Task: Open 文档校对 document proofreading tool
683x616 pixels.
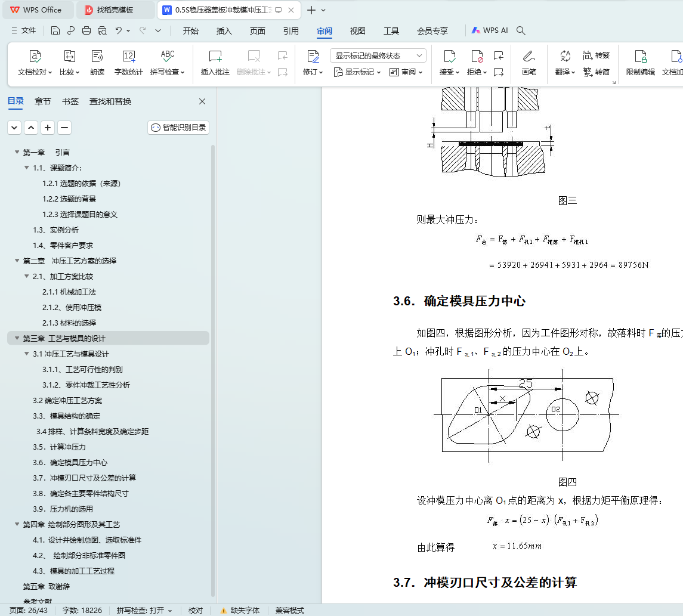Action: (35, 63)
